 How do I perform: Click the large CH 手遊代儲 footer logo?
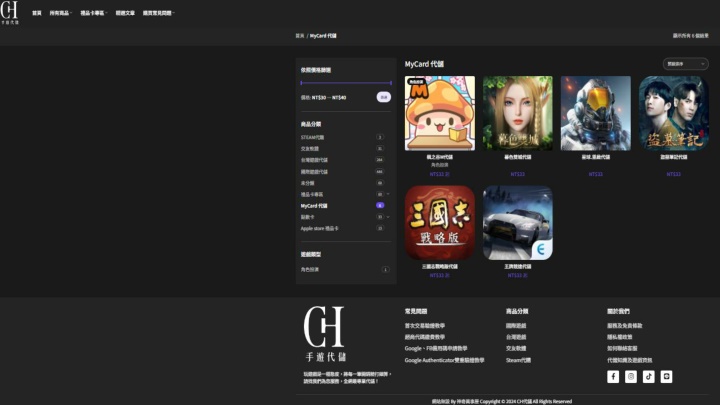[325, 333]
